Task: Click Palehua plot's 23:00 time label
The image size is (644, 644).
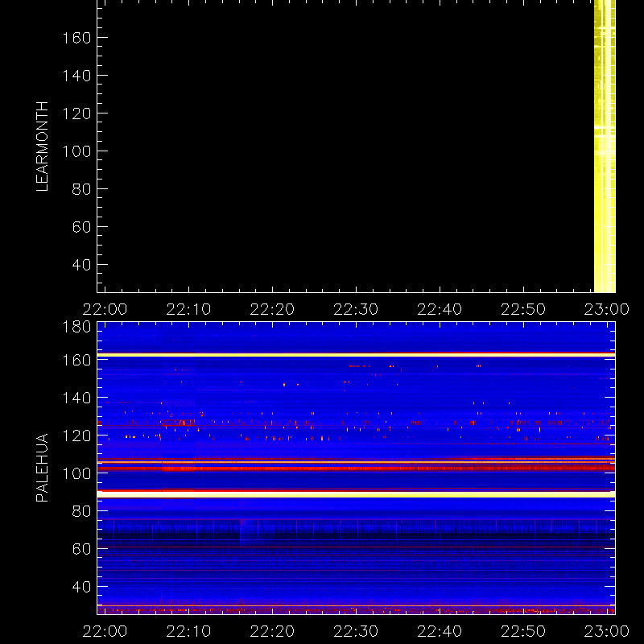Action: [x=607, y=631]
